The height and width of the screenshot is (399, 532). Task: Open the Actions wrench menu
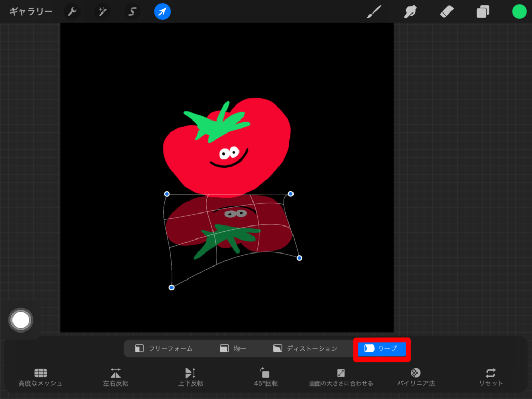tap(72, 11)
